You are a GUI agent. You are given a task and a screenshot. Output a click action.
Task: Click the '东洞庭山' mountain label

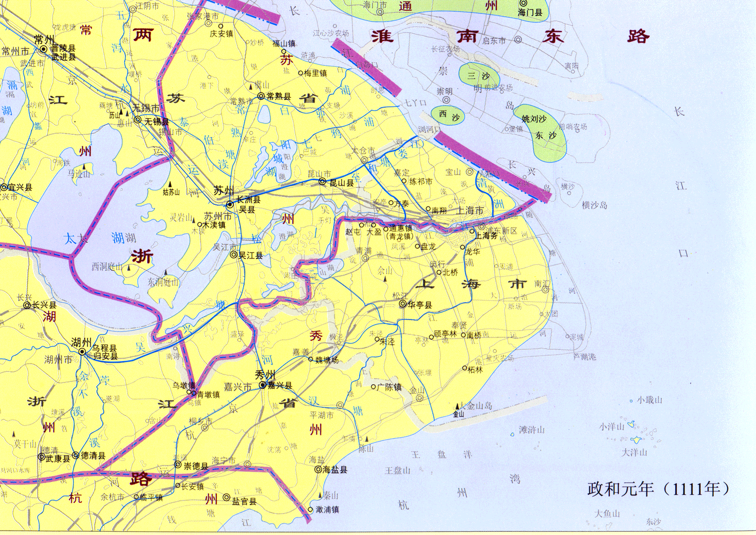point(164,282)
